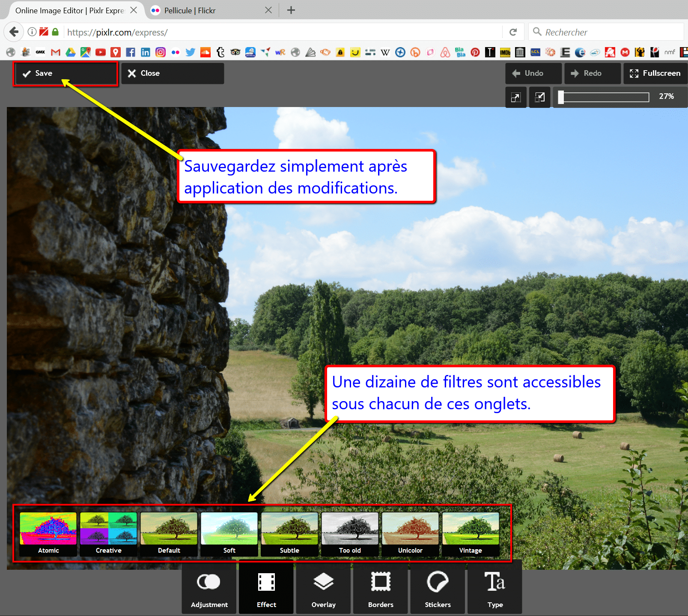This screenshot has width=688, height=616.
Task: Adjust the 27% zoom slider
Action: [x=604, y=97]
